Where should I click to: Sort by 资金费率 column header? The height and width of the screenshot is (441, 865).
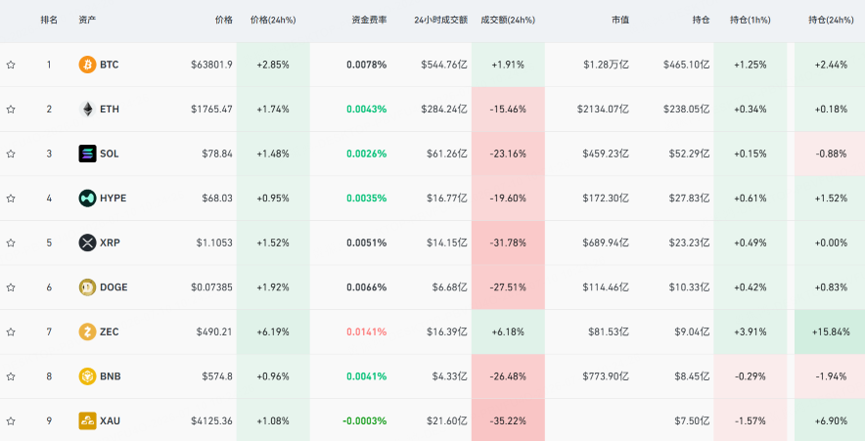(369, 20)
